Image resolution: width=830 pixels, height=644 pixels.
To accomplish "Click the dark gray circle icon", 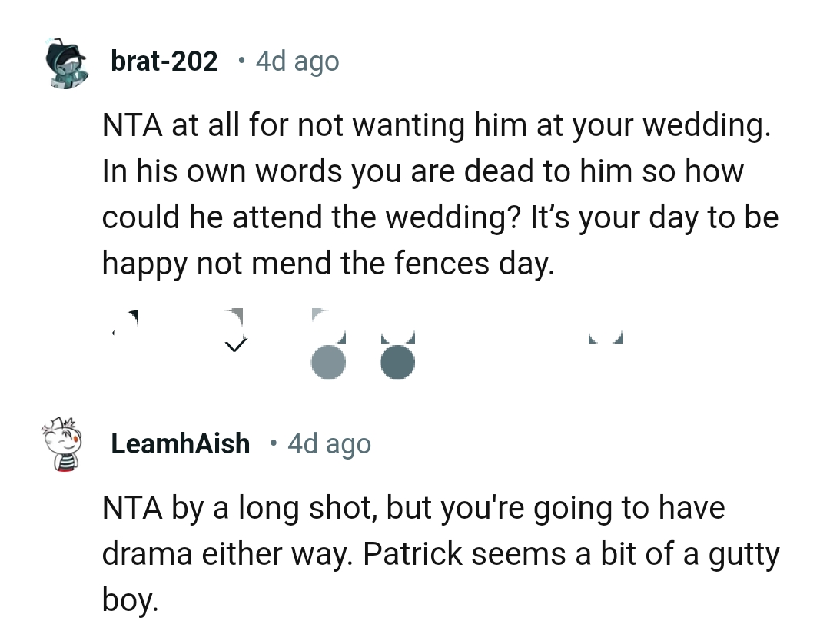I will coord(398,363).
